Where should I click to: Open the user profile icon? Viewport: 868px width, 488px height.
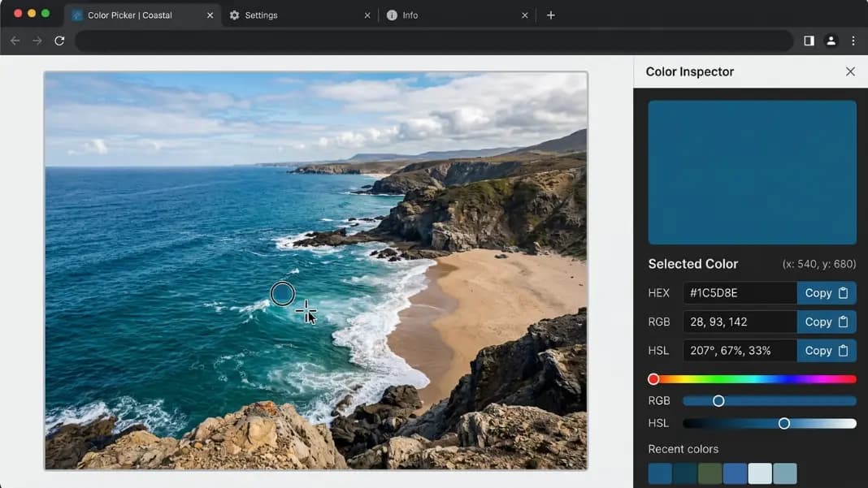831,41
